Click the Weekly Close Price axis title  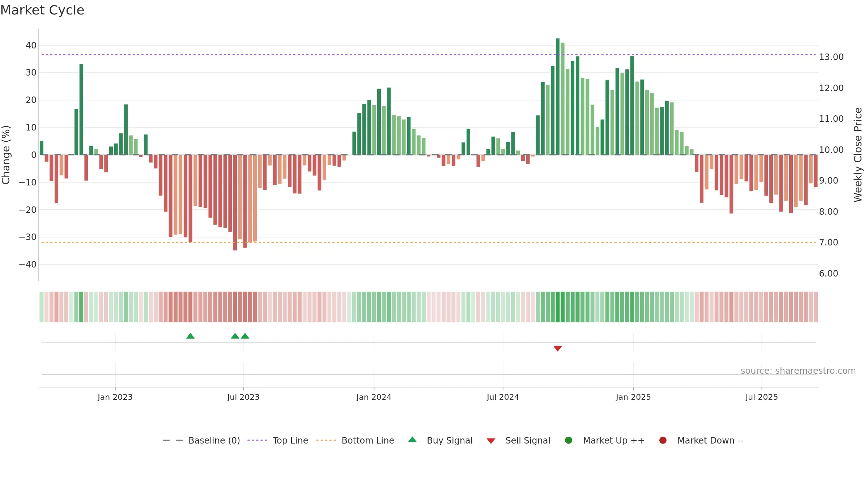point(858,155)
